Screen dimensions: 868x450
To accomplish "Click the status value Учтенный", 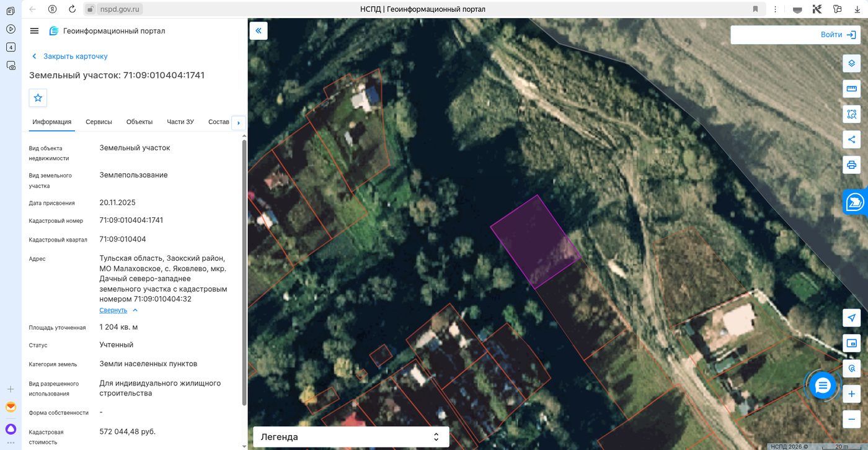I will 116,345.
